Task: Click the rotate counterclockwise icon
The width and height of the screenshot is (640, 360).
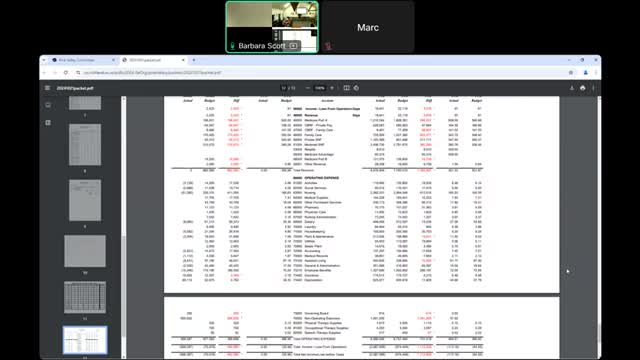Action: pos(356,88)
